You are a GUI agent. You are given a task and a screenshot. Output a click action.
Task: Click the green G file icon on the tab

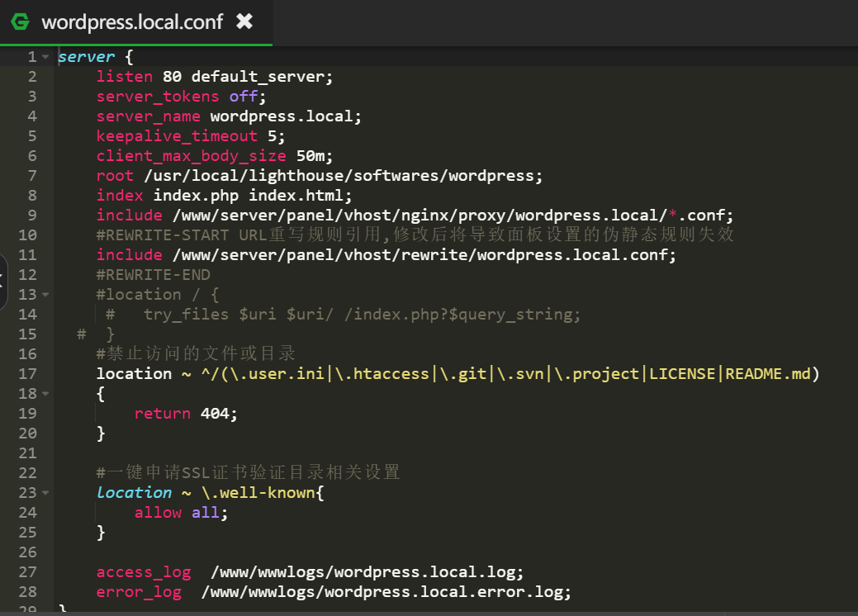[x=21, y=22]
